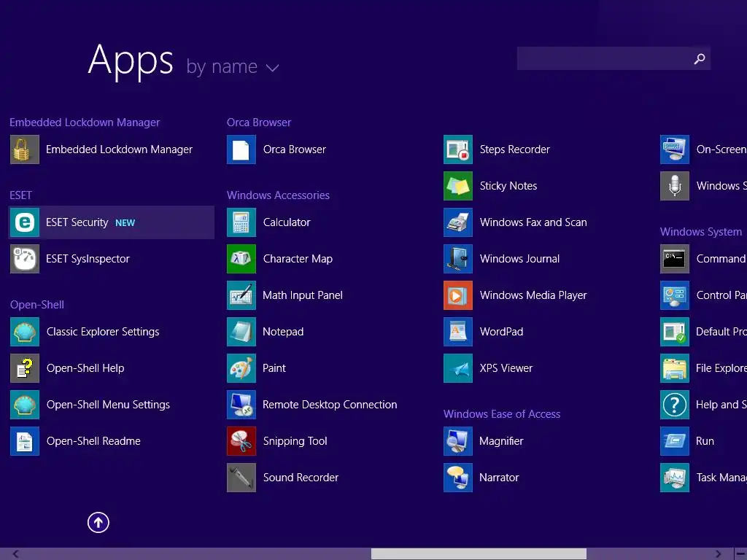Click the 'XPS Viewer' label
Viewport: 747px width, 560px height.
coord(506,368)
